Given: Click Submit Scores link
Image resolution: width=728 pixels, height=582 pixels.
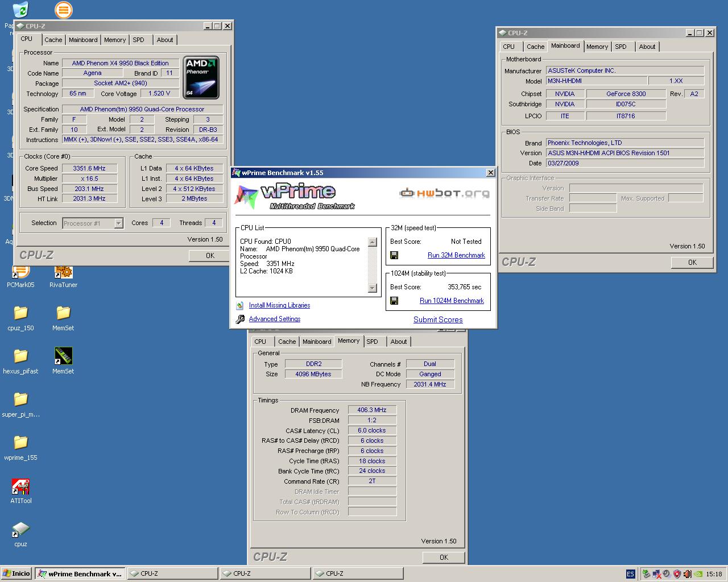Looking at the screenshot, I should [438, 319].
